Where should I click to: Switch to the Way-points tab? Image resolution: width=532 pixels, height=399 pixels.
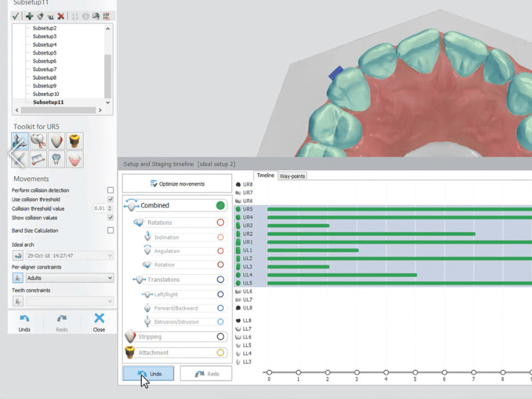293,176
